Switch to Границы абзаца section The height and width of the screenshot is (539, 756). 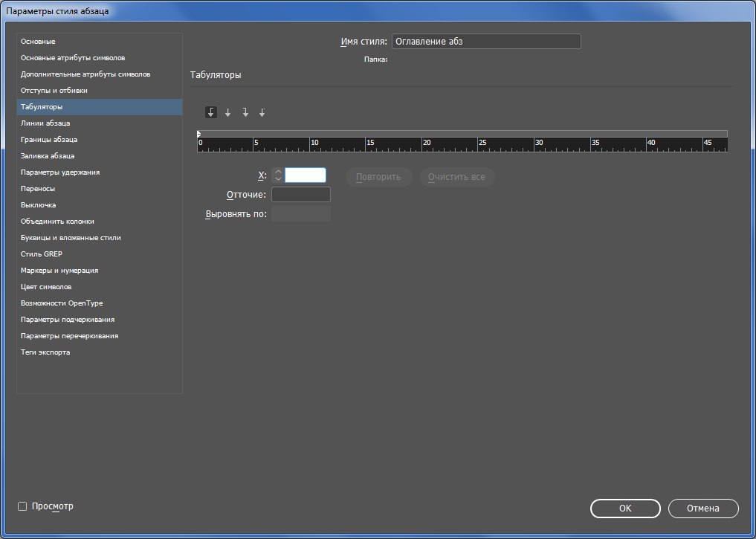click(100, 140)
